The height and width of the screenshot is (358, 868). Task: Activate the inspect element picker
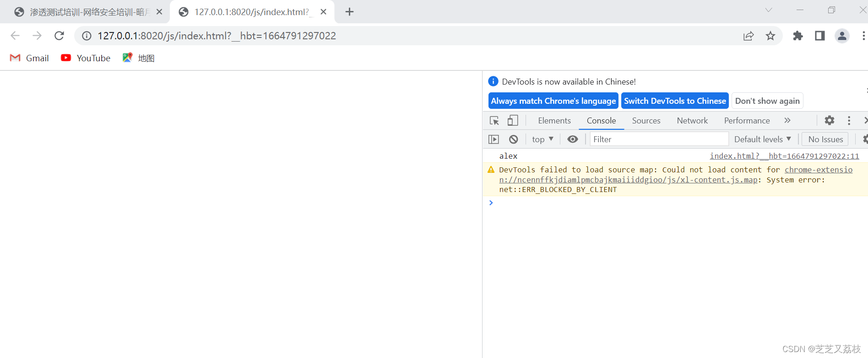click(494, 121)
